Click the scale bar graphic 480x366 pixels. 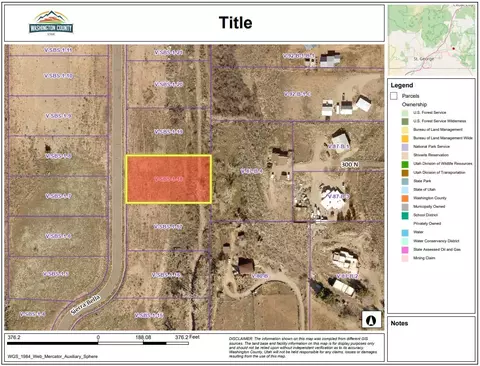pyautogui.click(x=98, y=343)
